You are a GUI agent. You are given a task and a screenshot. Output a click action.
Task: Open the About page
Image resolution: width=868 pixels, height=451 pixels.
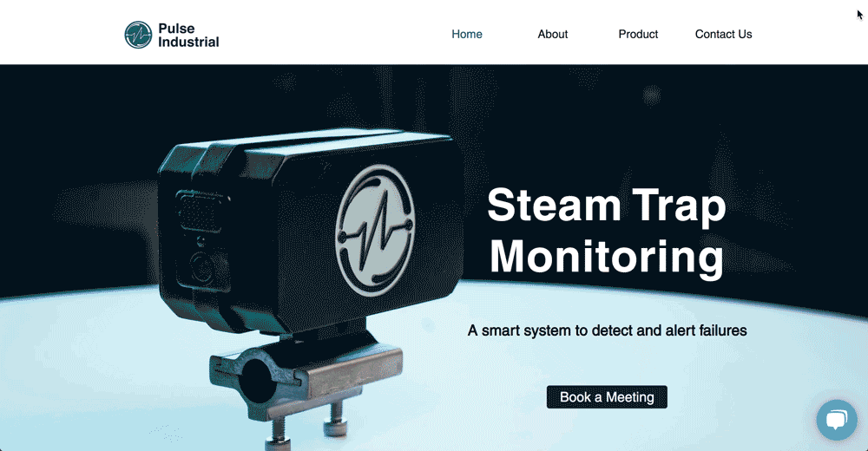click(x=552, y=35)
